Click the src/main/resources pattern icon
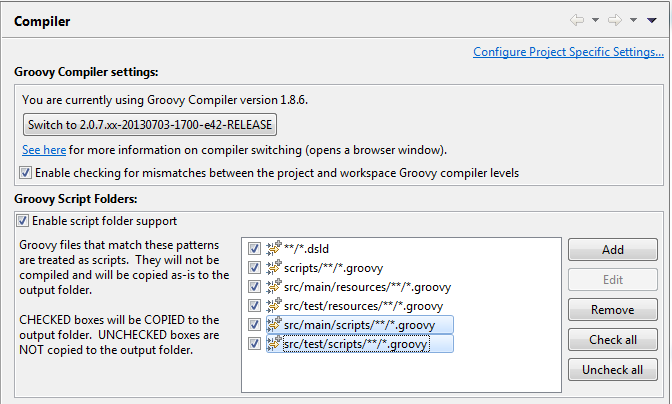The image size is (672, 404). click(273, 286)
